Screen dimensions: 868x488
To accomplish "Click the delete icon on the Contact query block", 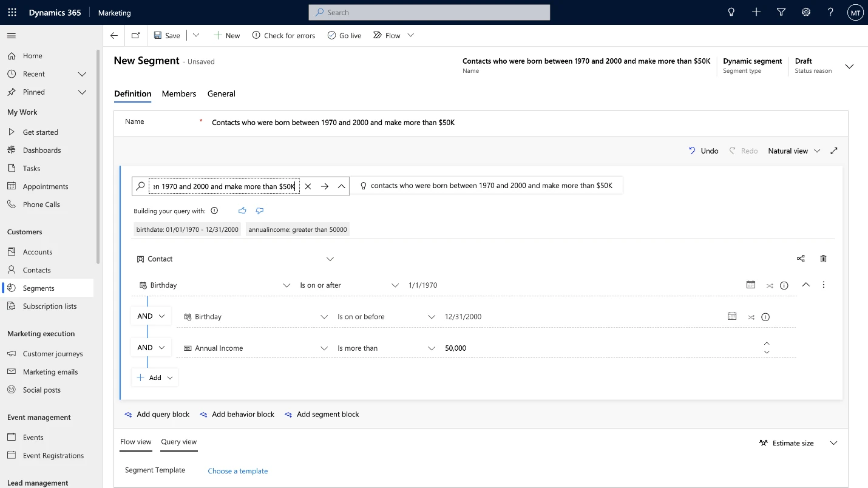I will (823, 258).
